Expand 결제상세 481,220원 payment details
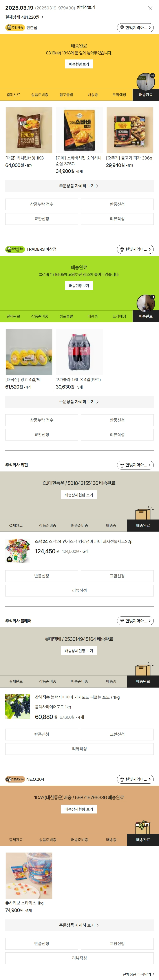The height and width of the screenshot is (980, 159). [x=24, y=17]
